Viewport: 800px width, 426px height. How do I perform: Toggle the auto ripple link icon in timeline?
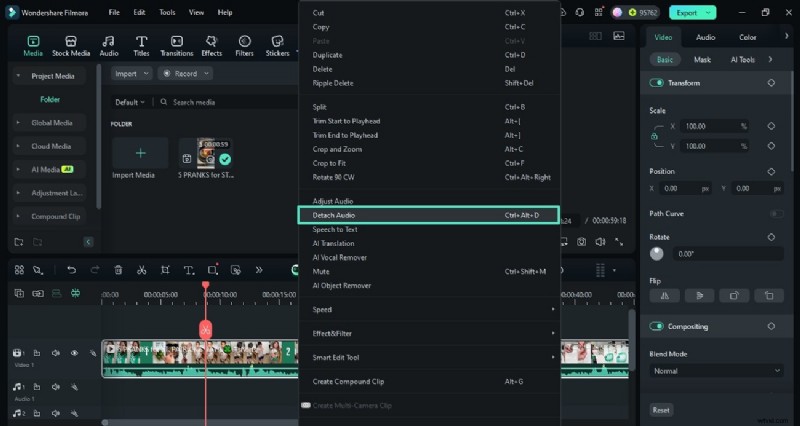click(x=38, y=293)
